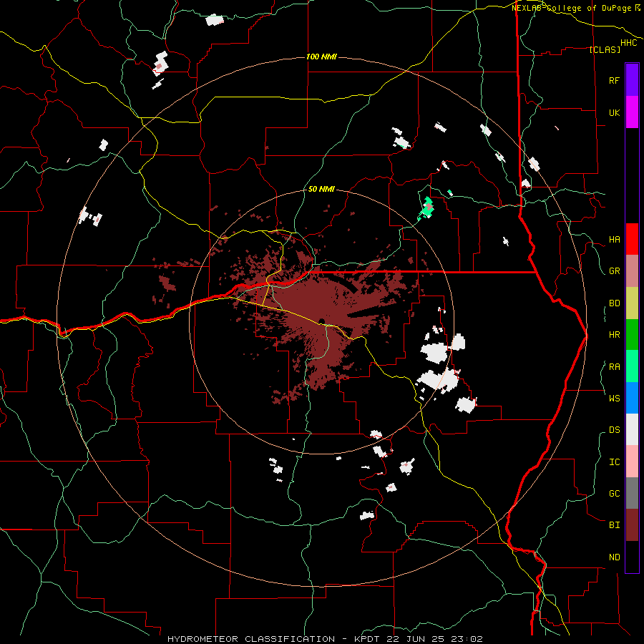Viewport: 644px width, 644px height.
Task: Click the HA legend label
Action: [x=614, y=239]
